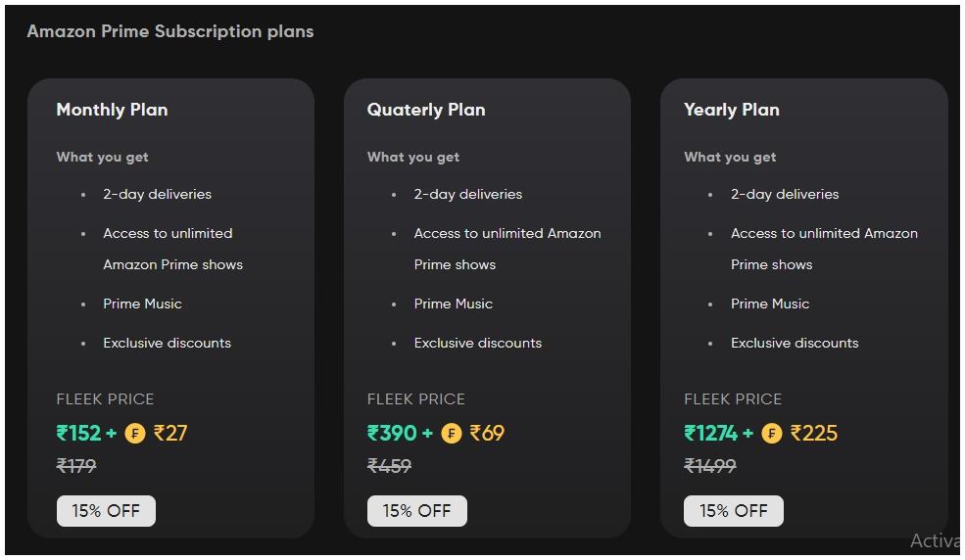Click the ₹27 coin discount amount
The width and height of the screenshot is (965, 560).
[x=169, y=434]
